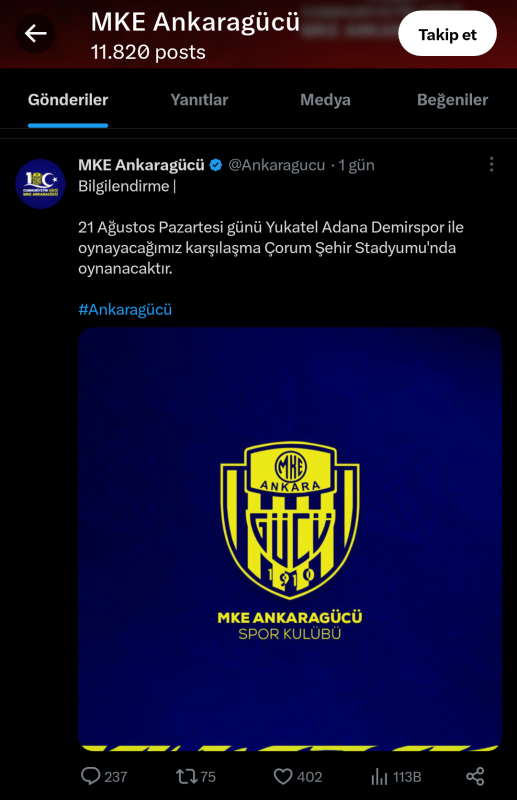
Task: Open the Medya tab
Action: [325, 99]
